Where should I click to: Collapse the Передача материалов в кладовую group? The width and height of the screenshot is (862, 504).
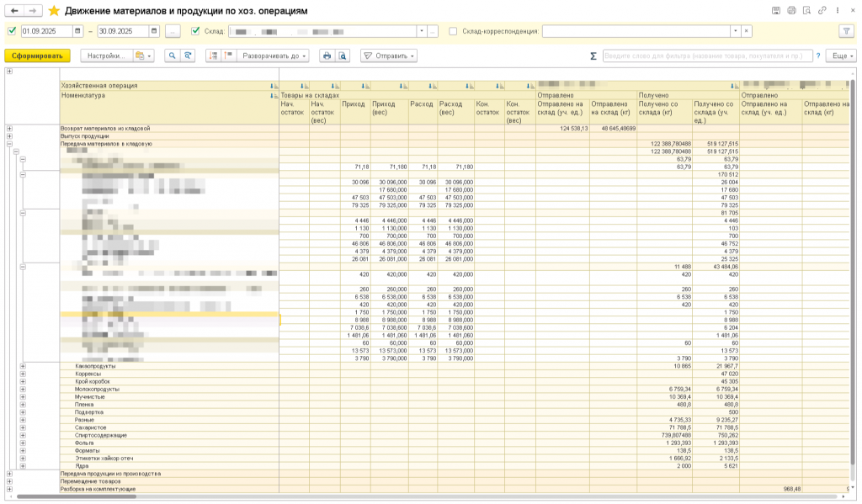click(x=9, y=144)
